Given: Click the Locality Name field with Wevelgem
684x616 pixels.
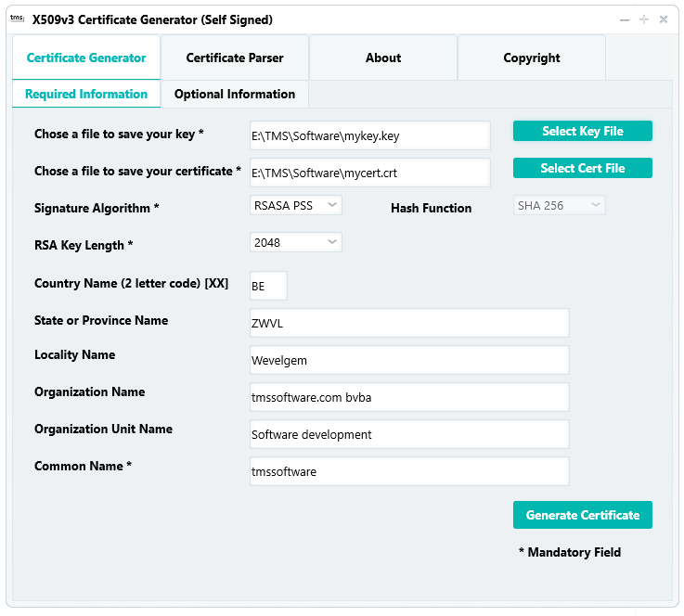Looking at the screenshot, I should 408,360.
